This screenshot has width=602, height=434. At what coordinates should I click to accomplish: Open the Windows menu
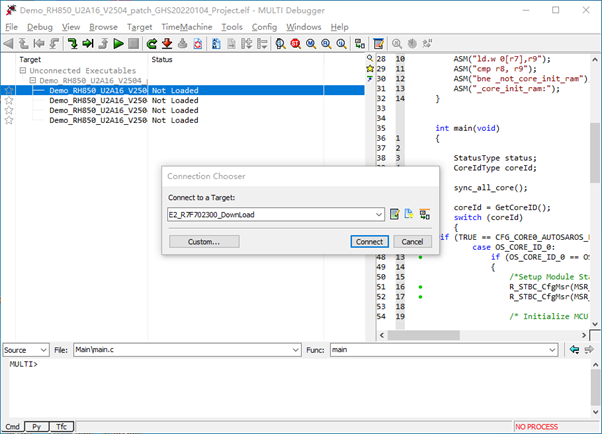[x=303, y=27]
